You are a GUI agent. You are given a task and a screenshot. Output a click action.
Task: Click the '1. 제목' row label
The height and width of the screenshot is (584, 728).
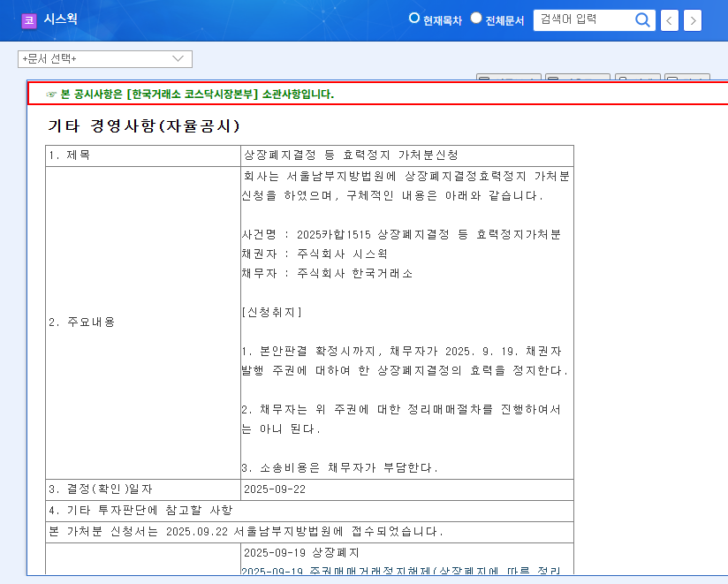(x=70, y=155)
